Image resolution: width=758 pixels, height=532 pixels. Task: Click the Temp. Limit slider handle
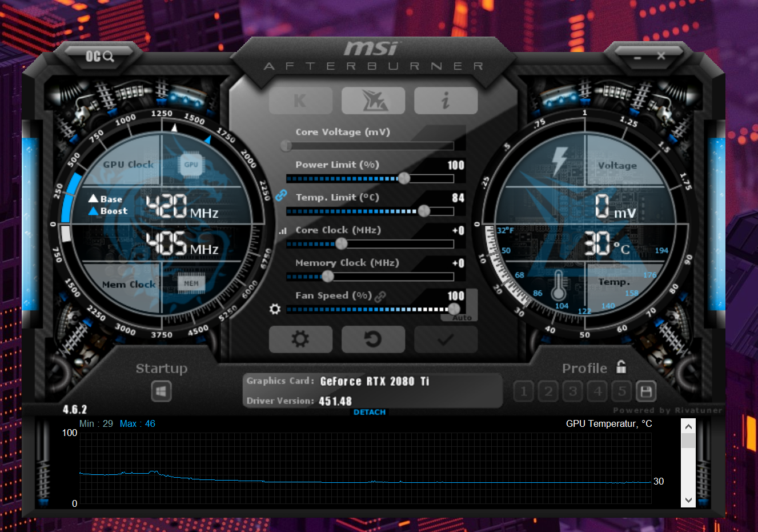424,211
